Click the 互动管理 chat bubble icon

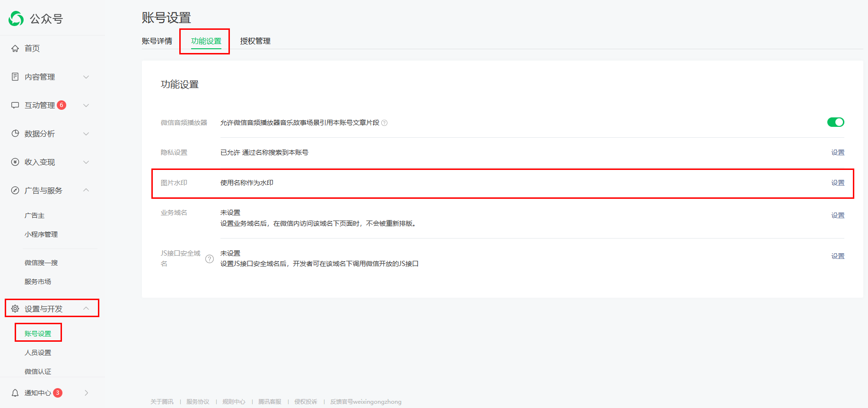pos(15,105)
